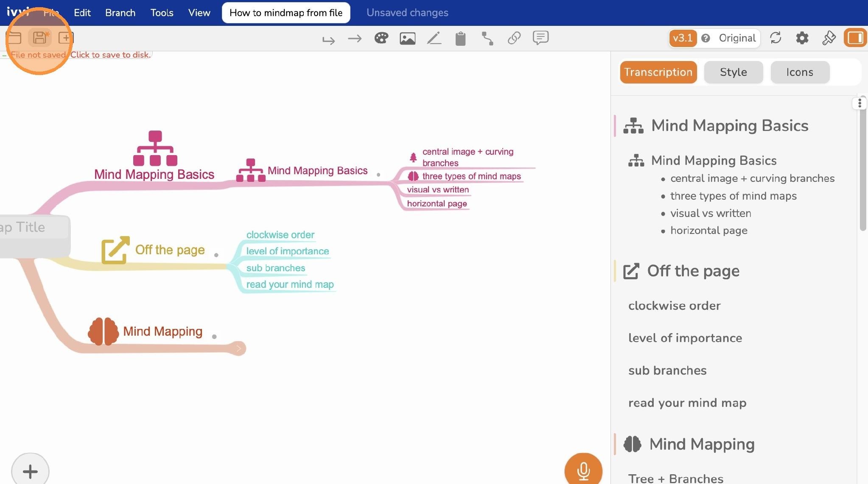Viewport: 868px width, 484px height.
Task: Open the comment note icon
Action: (540, 38)
